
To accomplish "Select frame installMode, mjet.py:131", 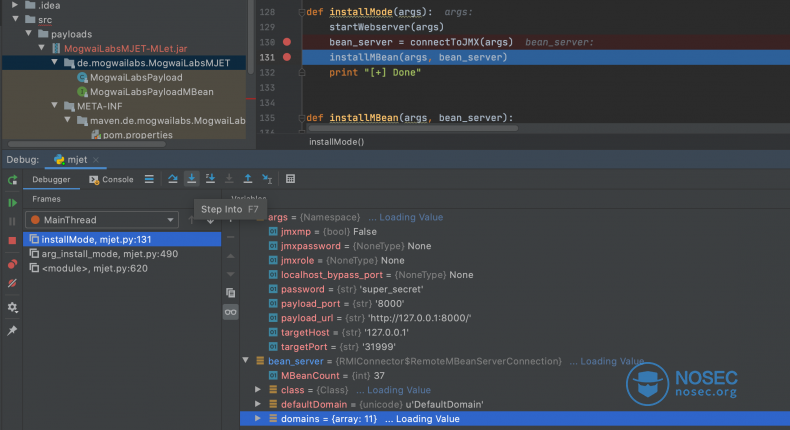I will coord(122,239).
